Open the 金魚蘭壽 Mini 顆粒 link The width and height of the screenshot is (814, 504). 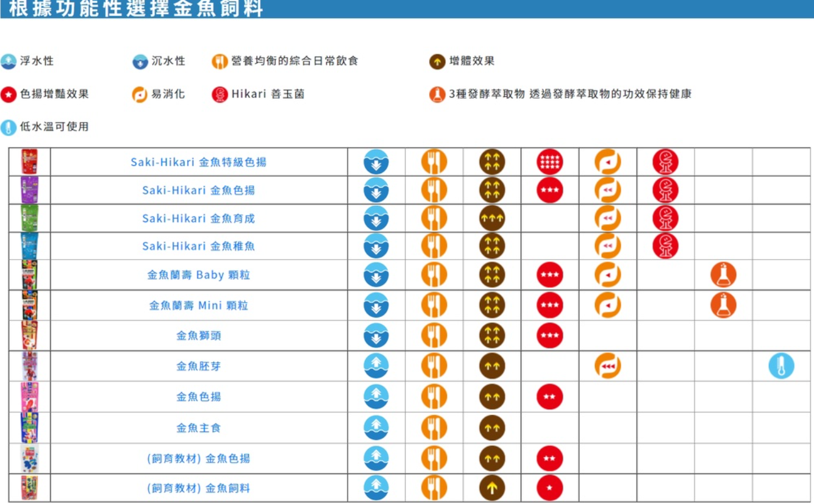[198, 305]
